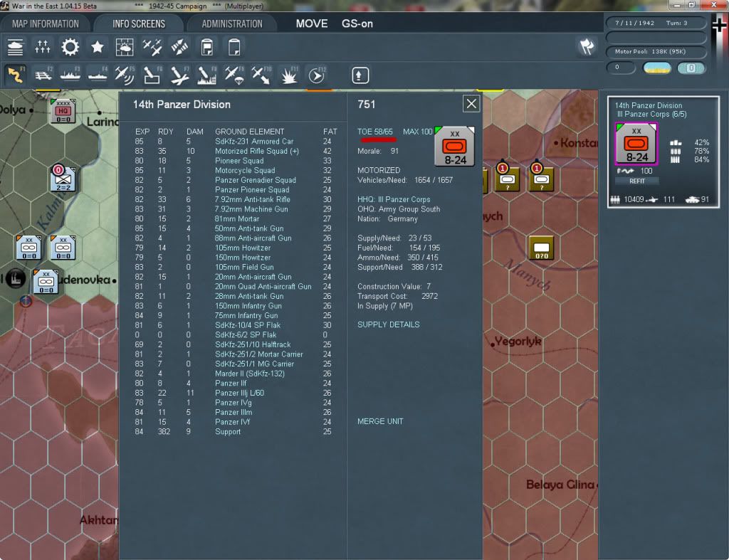Select the F1 Move mode icon
Image resolution: width=729 pixels, height=560 pixels.
16,75
